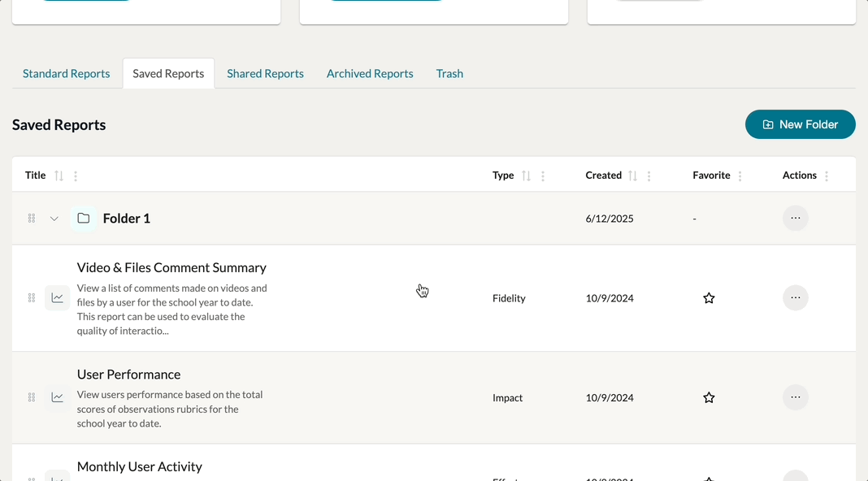
Task: Open the Trash tab
Action: 449,74
